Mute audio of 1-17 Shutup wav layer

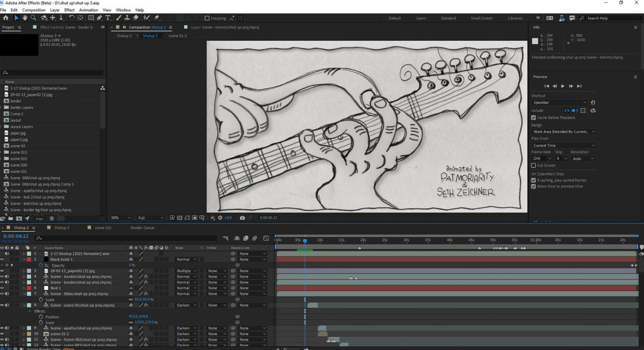(7, 254)
